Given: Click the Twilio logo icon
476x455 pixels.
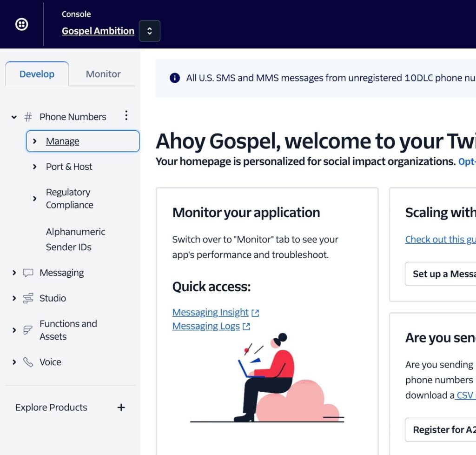Looking at the screenshot, I should (x=22, y=25).
